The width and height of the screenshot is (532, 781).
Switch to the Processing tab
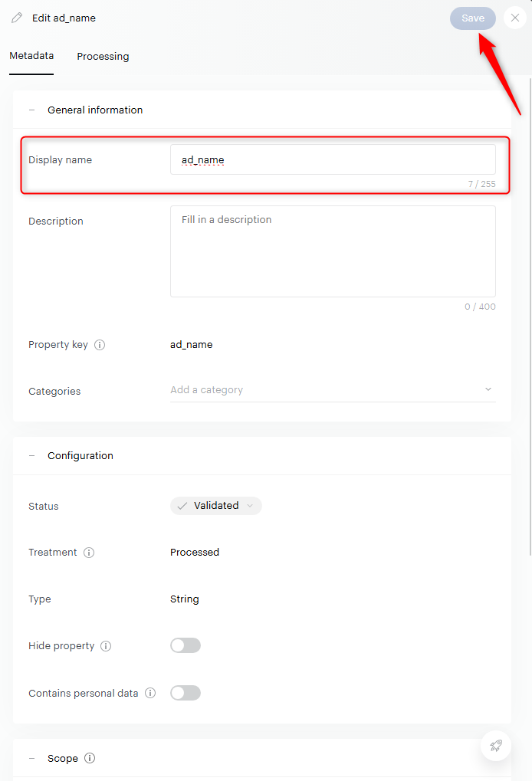point(103,56)
